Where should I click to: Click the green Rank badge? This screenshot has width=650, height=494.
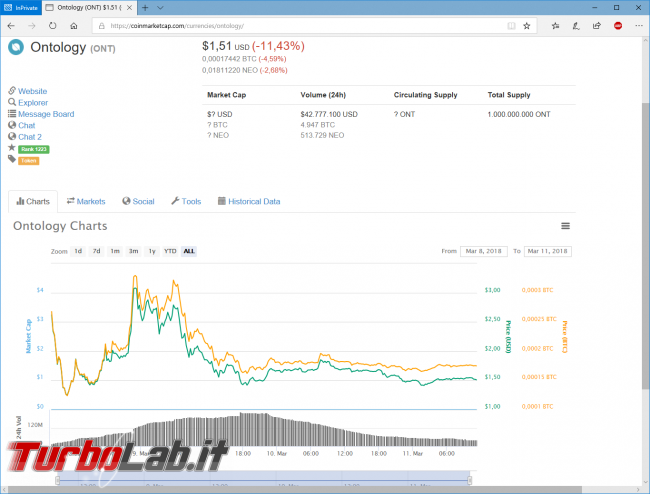tap(34, 149)
